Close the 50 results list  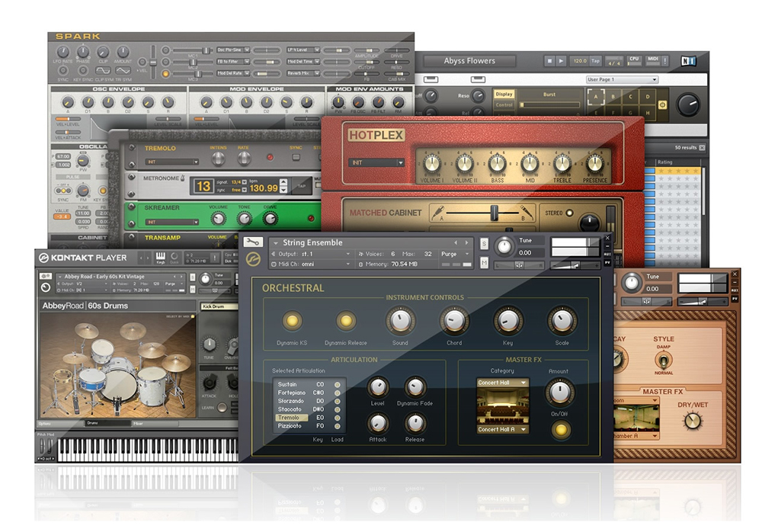coord(702,147)
